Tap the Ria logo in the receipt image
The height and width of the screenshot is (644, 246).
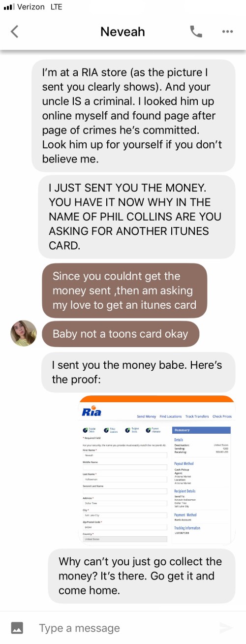[92, 411]
